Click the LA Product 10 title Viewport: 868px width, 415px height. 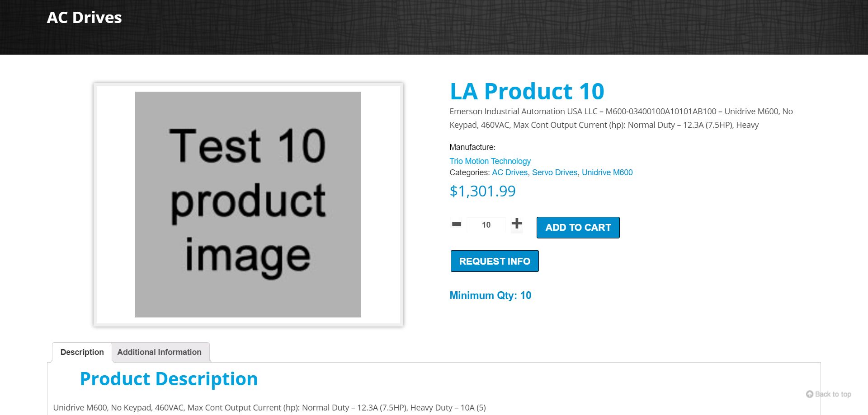click(527, 92)
